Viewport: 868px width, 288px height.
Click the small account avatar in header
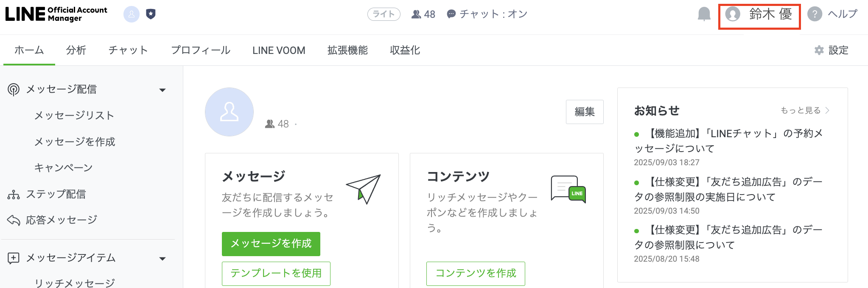[x=132, y=14]
